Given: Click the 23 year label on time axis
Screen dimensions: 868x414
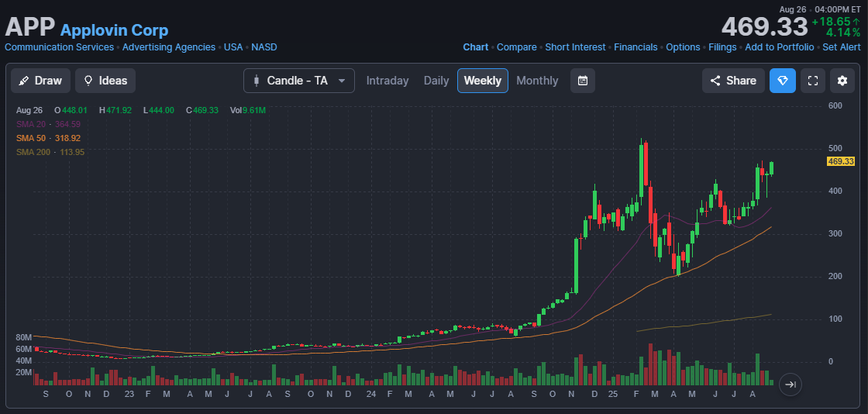Looking at the screenshot, I should (x=129, y=394).
